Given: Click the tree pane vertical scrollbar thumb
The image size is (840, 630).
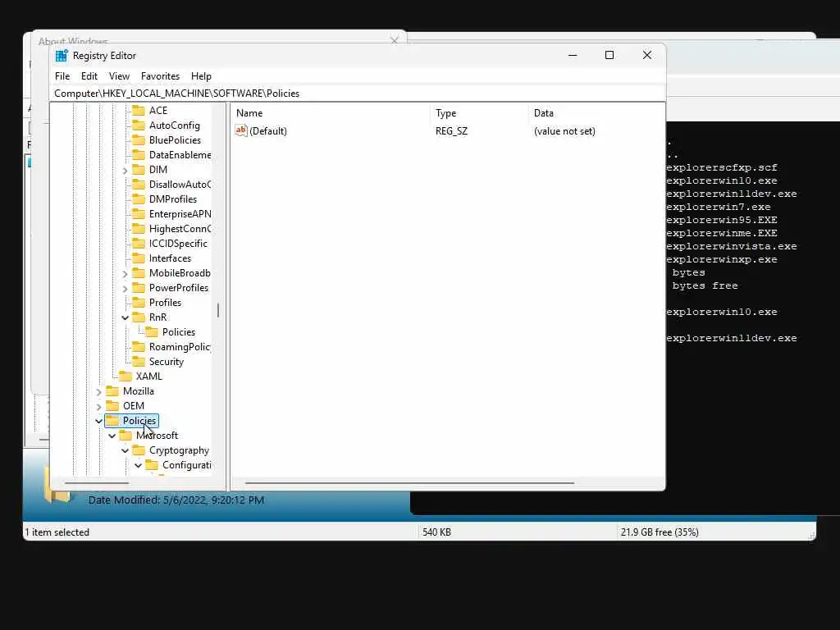Looking at the screenshot, I should pos(218,310).
